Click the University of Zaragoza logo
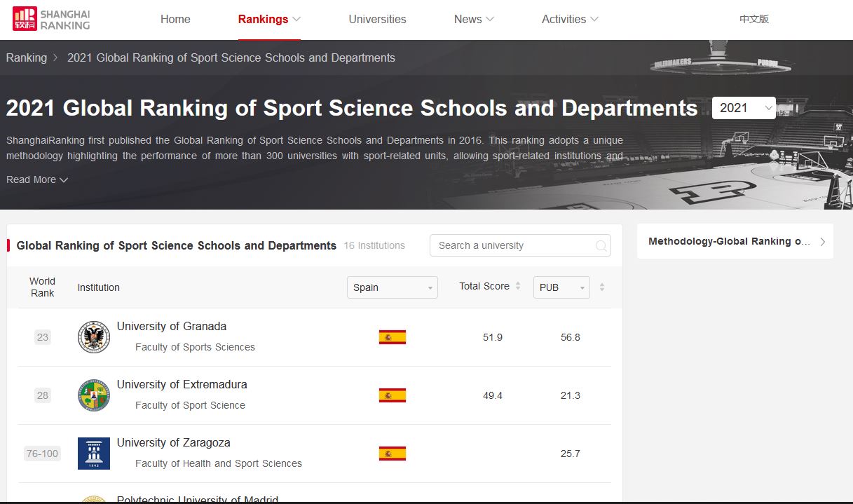Viewport: 853px width, 504px height. click(x=94, y=454)
